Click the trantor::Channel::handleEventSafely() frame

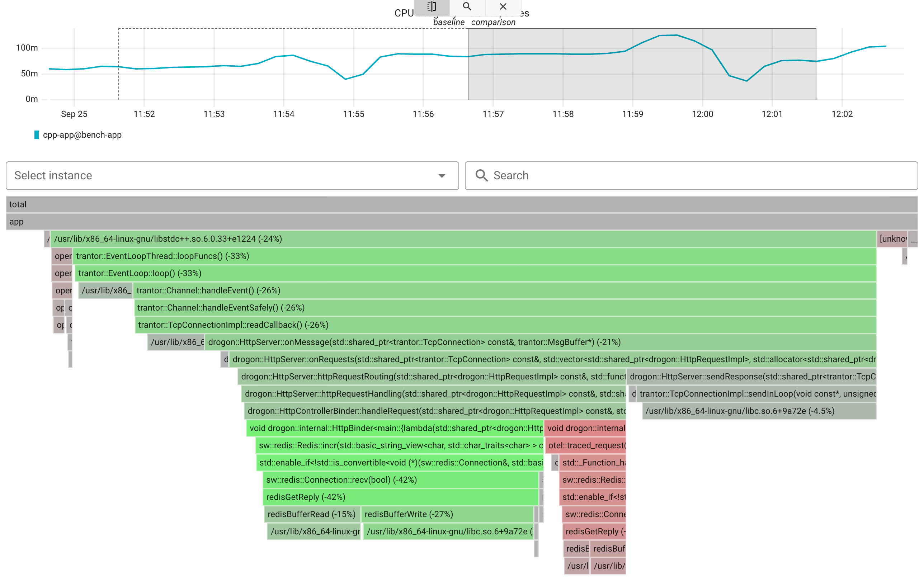505,308
